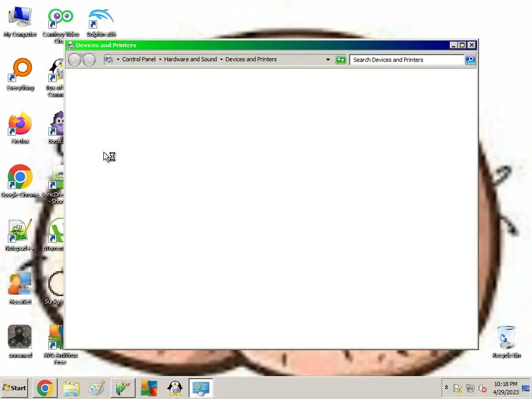Click the address bar printer icon
Image resolution: width=532 pixels, height=399 pixels.
pyautogui.click(x=109, y=59)
